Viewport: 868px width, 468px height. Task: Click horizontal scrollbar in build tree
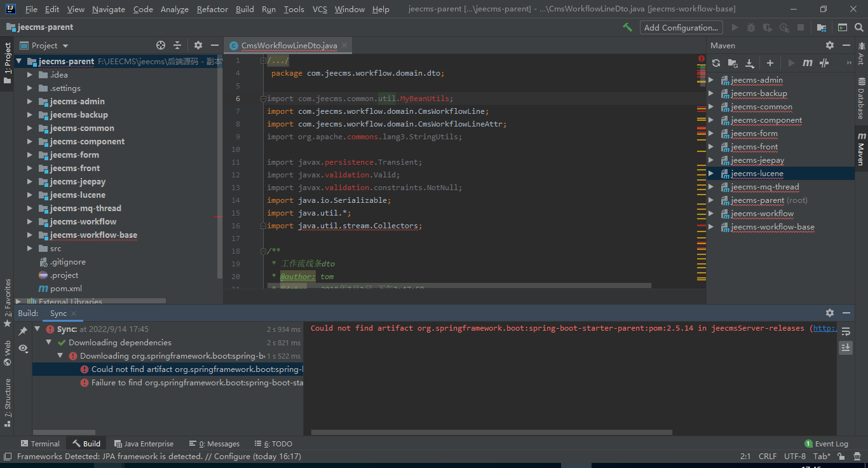(64, 432)
